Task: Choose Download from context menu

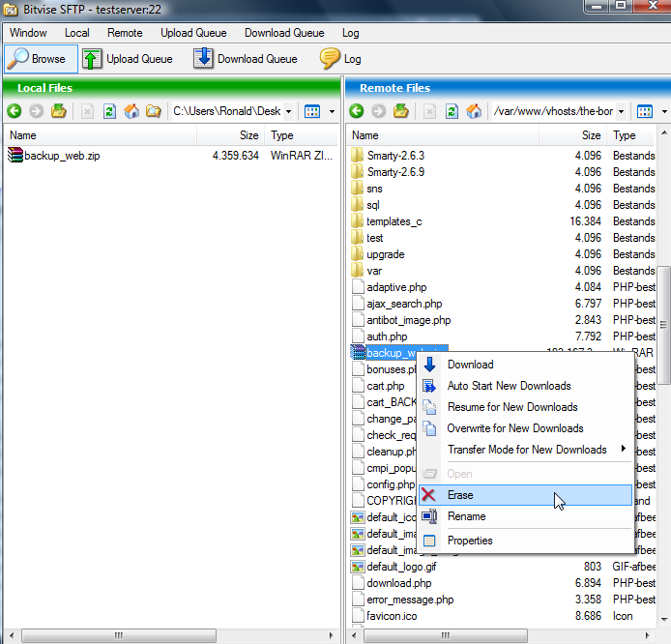Action: click(x=525, y=365)
